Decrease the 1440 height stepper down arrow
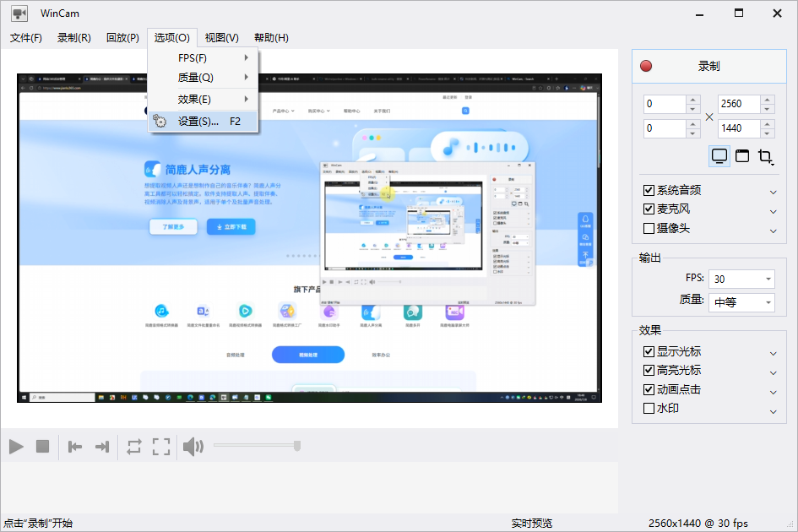The height and width of the screenshot is (532, 798). pyautogui.click(x=768, y=133)
